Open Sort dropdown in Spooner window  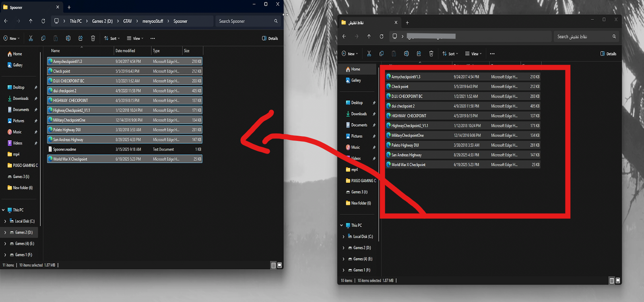coord(112,38)
